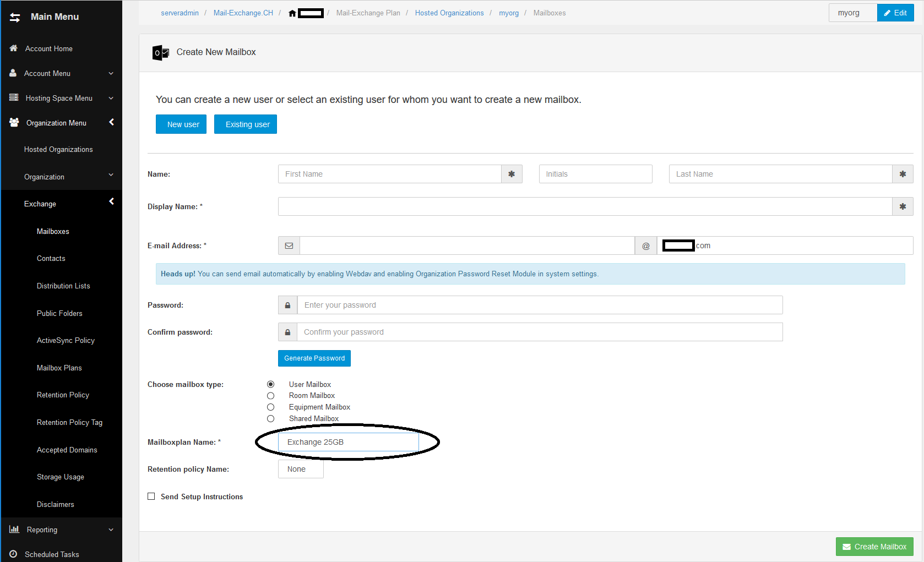Open Disclaimers menu item
Screen dimensions: 924x562
(x=56, y=504)
